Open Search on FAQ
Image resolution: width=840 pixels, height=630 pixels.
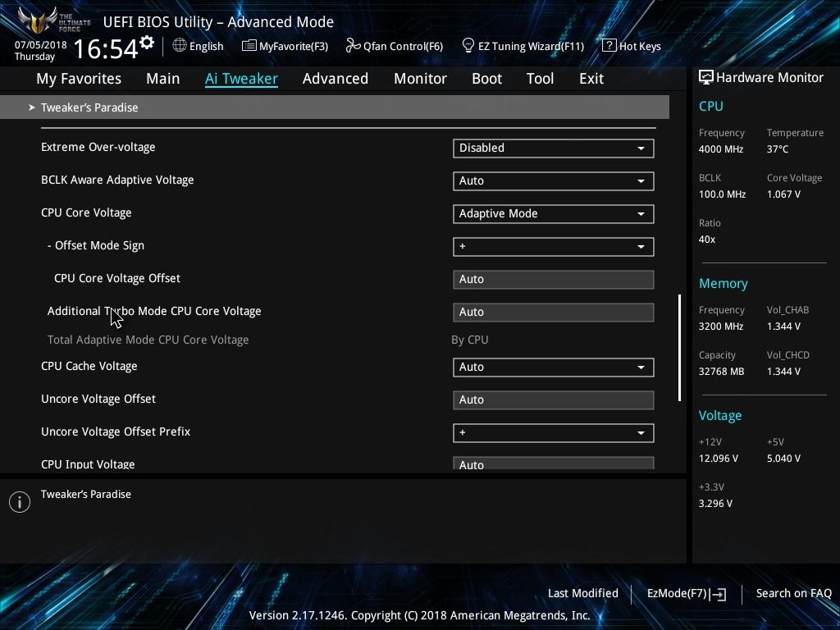pyautogui.click(x=793, y=593)
